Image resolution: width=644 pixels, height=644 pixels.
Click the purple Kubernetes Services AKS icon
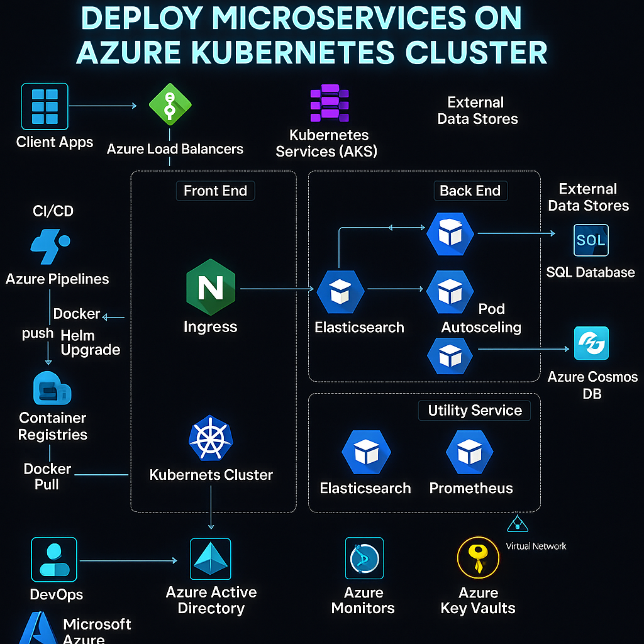pos(330,103)
